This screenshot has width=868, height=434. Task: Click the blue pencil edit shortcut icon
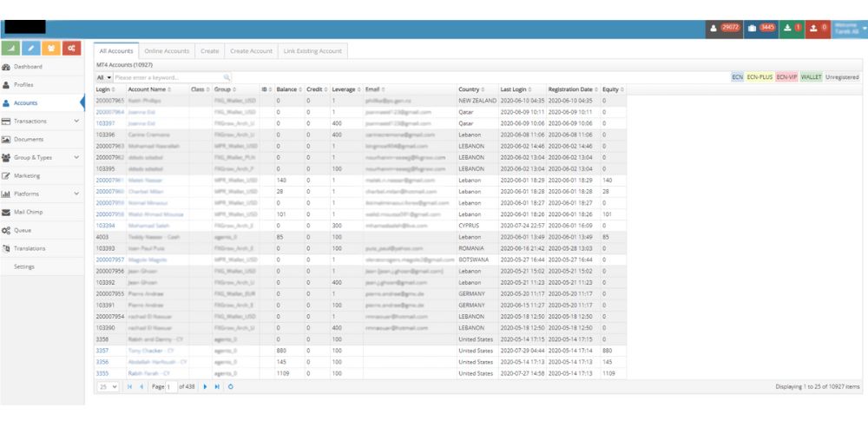[31, 47]
